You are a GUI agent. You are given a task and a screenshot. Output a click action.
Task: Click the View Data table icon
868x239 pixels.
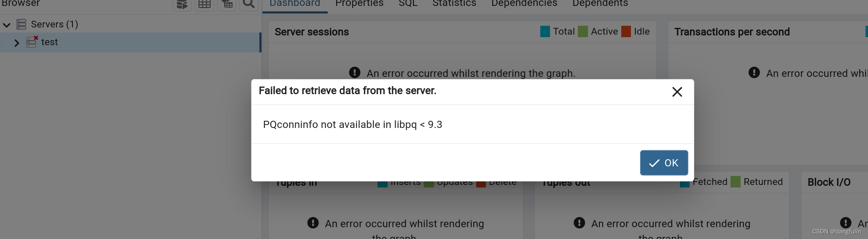point(205,4)
